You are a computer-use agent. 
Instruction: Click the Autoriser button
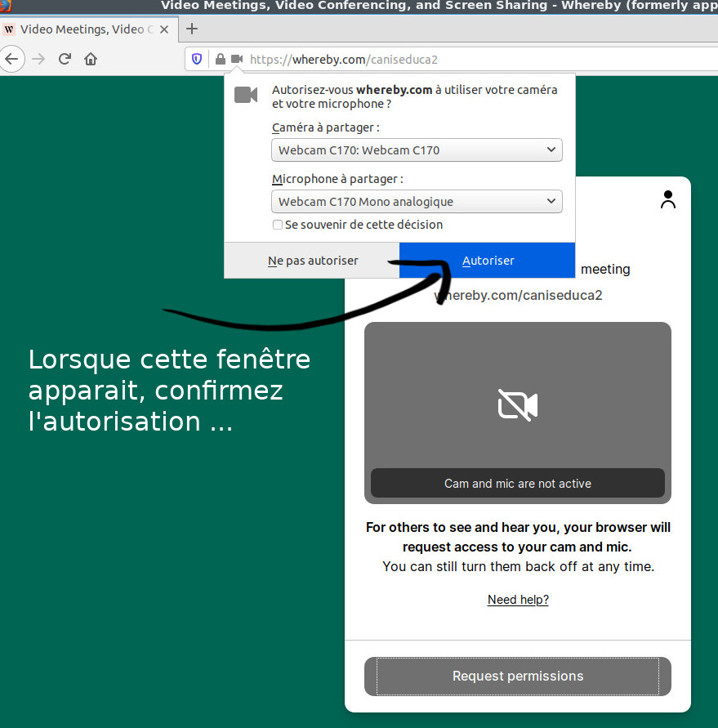coord(488,261)
